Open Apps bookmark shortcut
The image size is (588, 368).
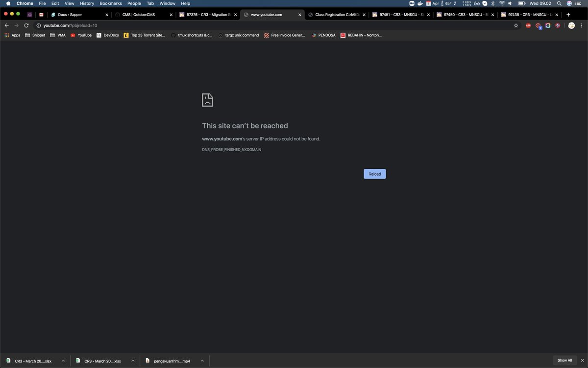tap(12, 35)
